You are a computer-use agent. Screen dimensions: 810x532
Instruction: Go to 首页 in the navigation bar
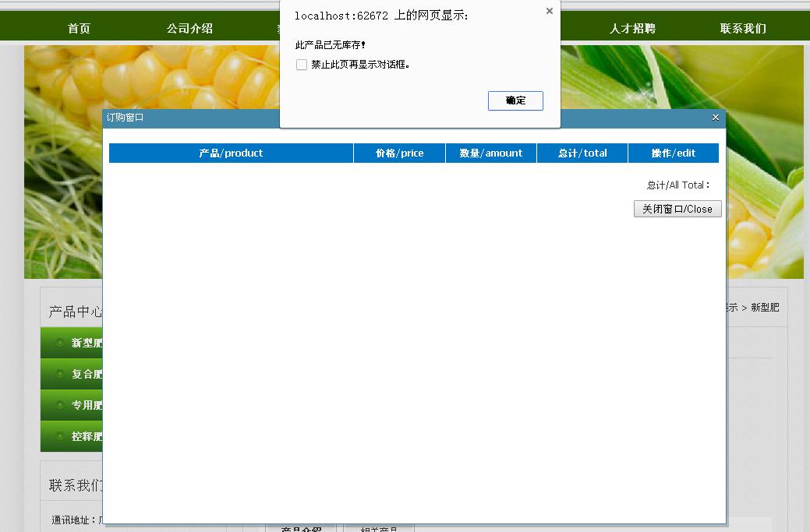[79, 29]
